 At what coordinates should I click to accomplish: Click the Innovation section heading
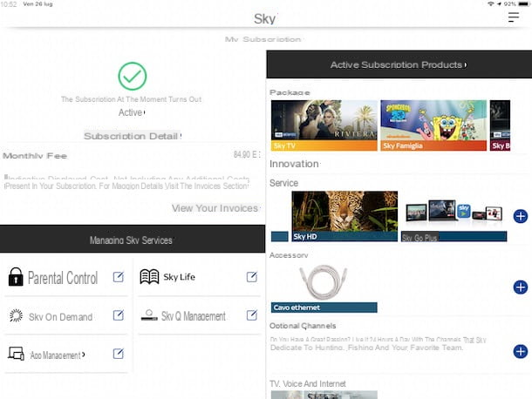tap(294, 164)
